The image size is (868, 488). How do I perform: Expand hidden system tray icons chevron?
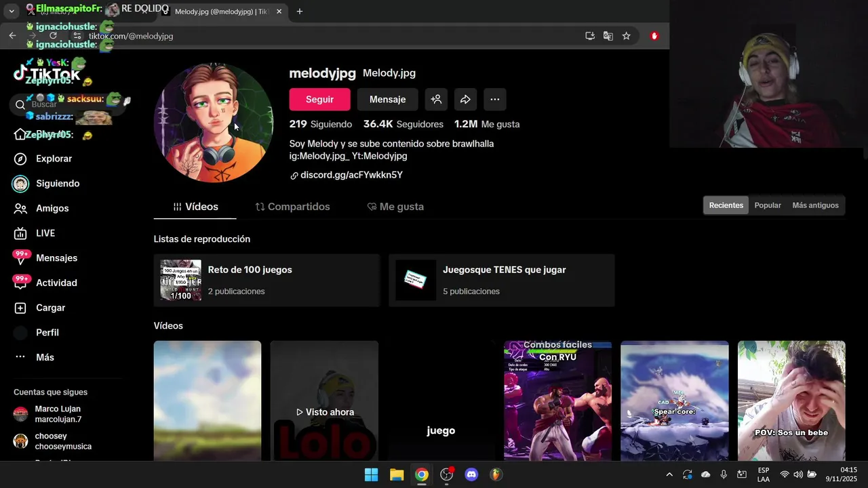click(669, 474)
